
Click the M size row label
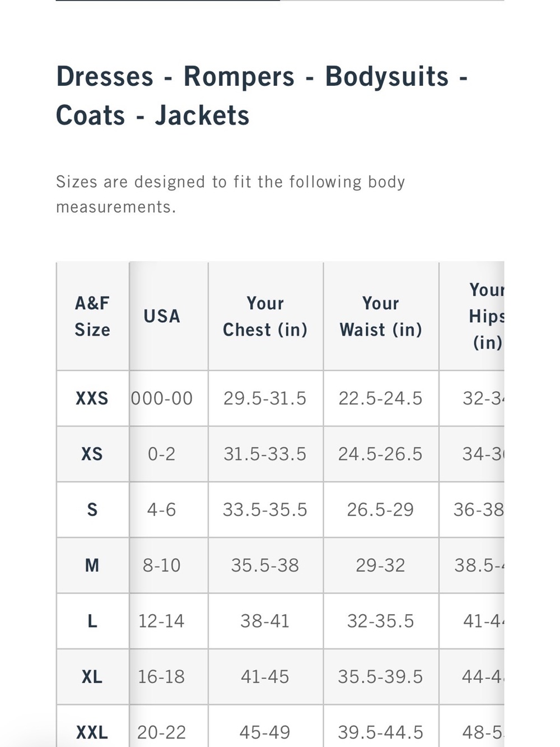(92, 565)
